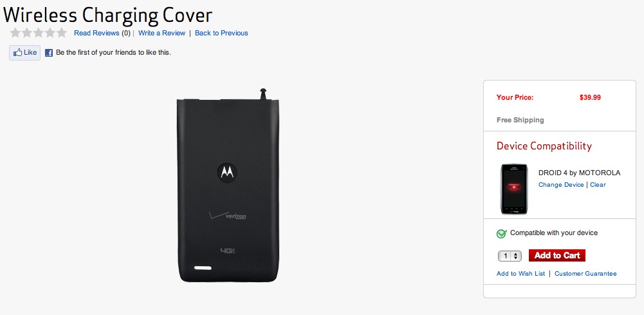Click Add to Wish List link
Viewport: 644px width, 315px height.
(520, 274)
